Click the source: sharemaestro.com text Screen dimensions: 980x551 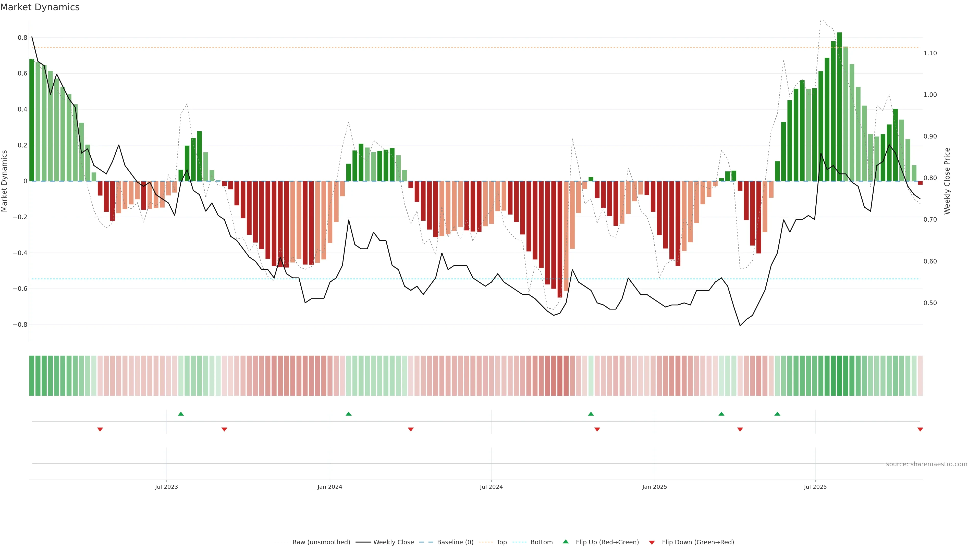[926, 464]
